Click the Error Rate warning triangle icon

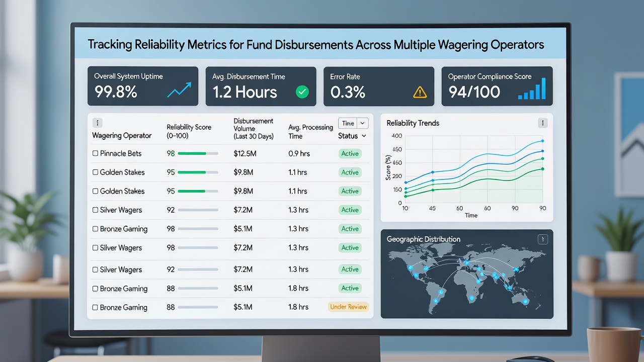coord(419,92)
